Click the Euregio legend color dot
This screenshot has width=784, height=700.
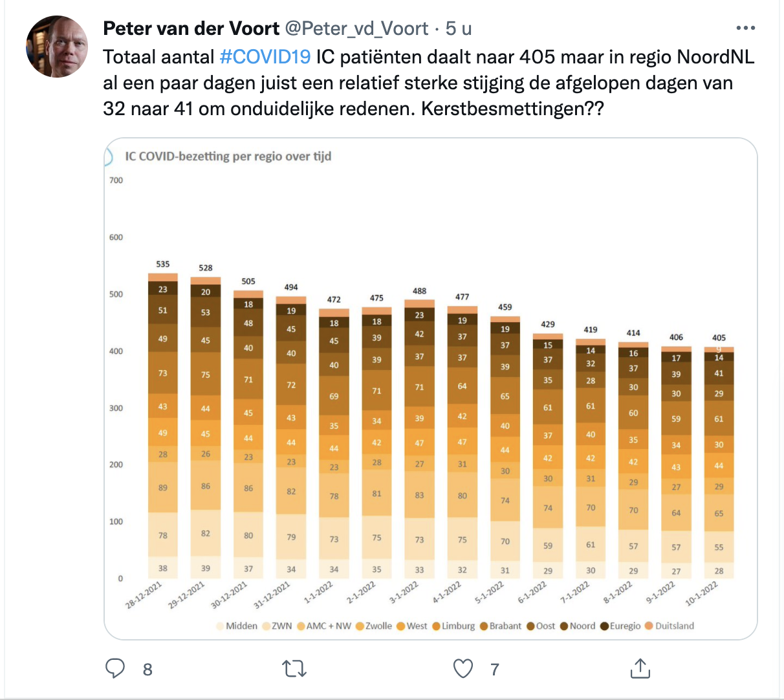coord(605,626)
